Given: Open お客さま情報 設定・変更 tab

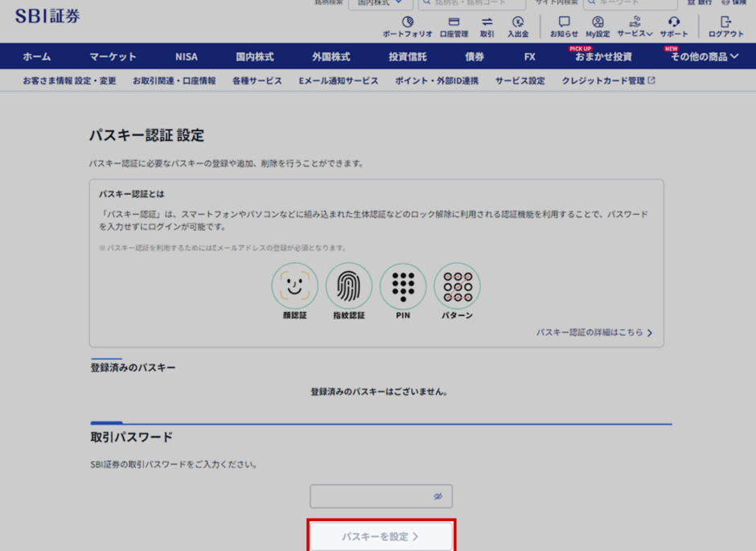Looking at the screenshot, I should [69, 80].
